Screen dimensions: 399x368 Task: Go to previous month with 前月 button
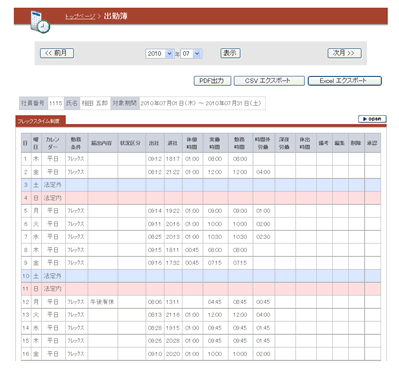tap(57, 53)
